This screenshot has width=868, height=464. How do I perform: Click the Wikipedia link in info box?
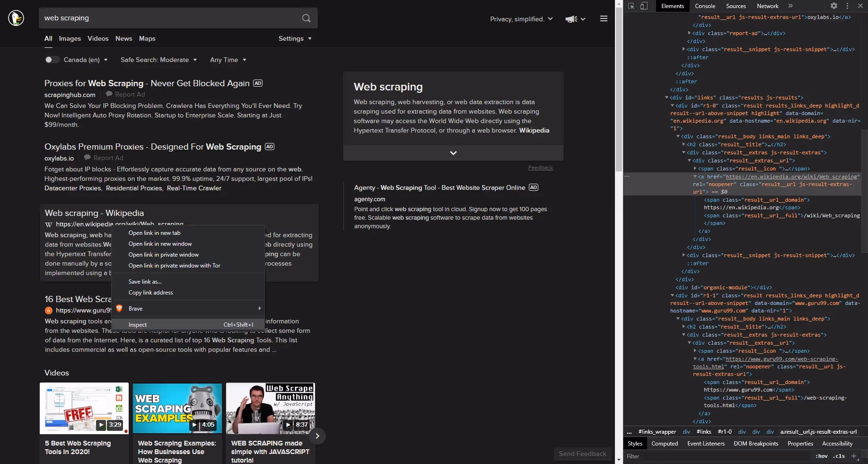click(534, 130)
